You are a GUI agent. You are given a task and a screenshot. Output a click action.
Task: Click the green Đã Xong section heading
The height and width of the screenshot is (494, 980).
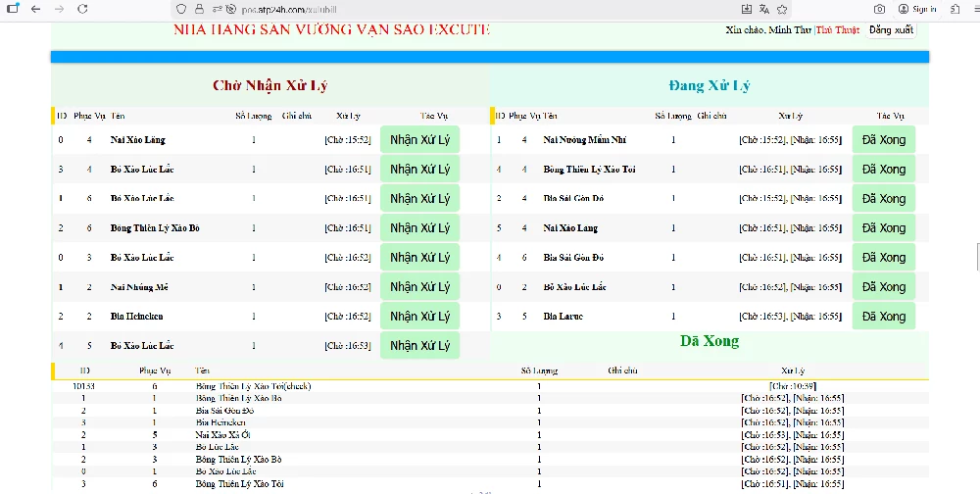tap(710, 341)
